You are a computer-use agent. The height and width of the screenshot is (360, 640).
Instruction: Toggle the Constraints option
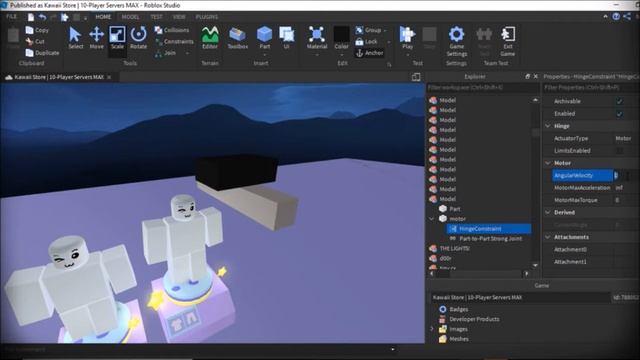click(x=174, y=42)
